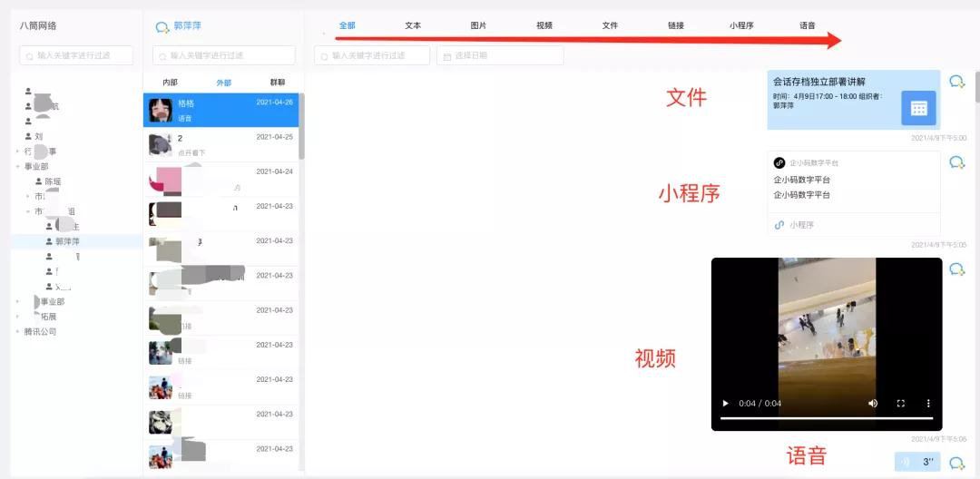The image size is (980, 479).
Task: Open the 企小码数字平台 mini program card
Action: point(854,193)
